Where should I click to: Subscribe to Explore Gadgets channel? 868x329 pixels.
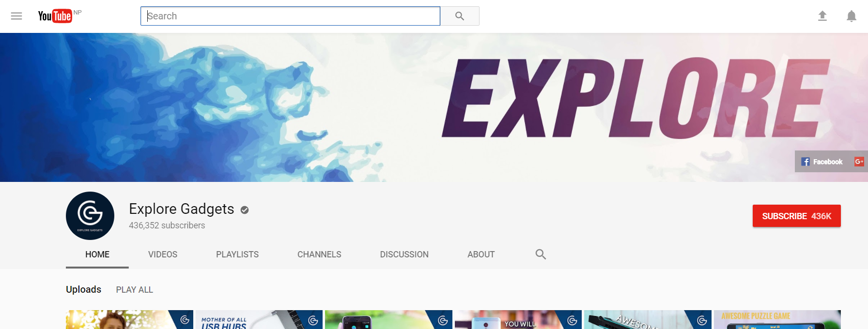(797, 216)
